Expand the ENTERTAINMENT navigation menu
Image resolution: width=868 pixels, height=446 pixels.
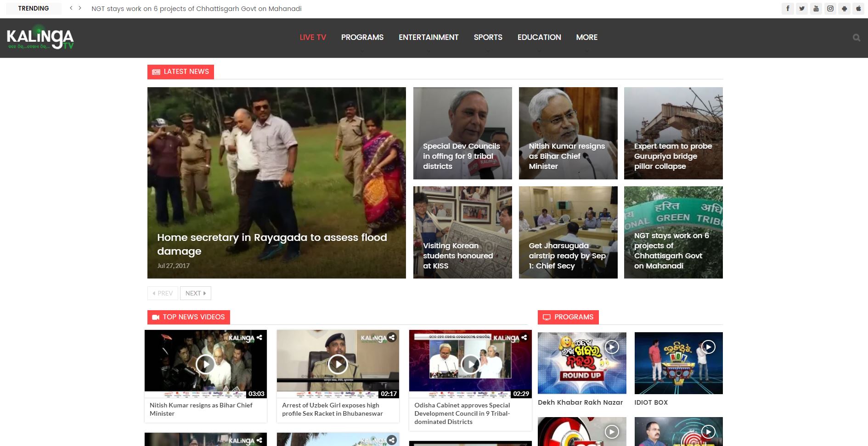(x=428, y=37)
